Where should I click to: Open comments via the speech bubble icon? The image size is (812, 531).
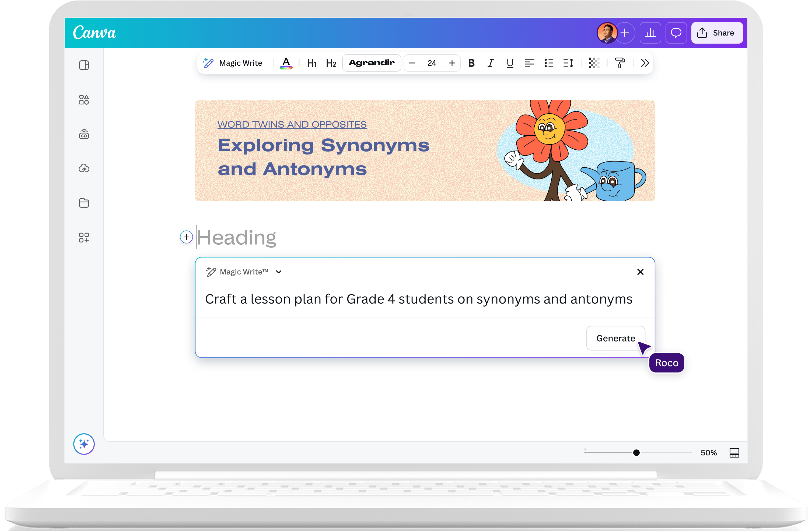pyautogui.click(x=676, y=33)
